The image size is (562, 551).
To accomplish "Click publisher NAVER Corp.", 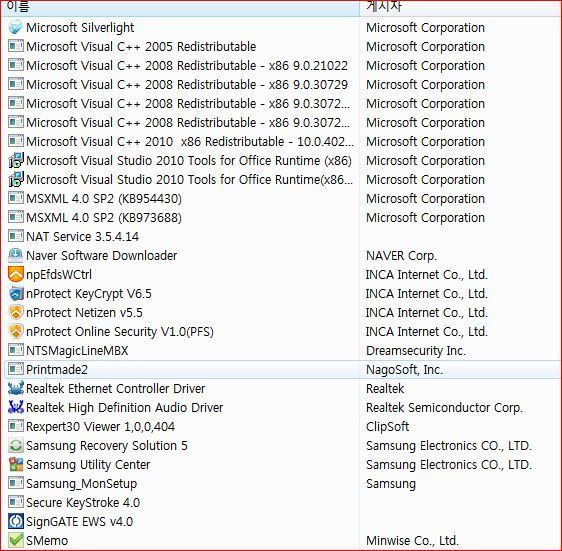I will [x=401, y=256].
